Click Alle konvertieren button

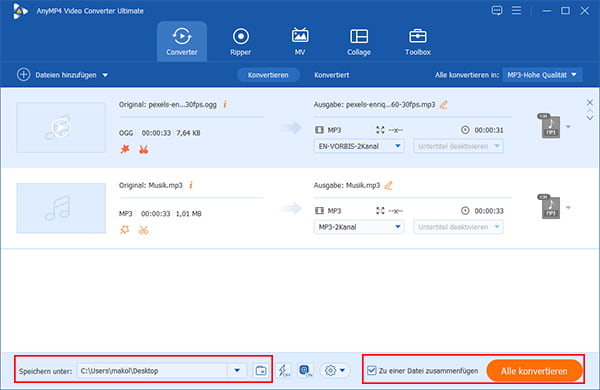coord(534,371)
